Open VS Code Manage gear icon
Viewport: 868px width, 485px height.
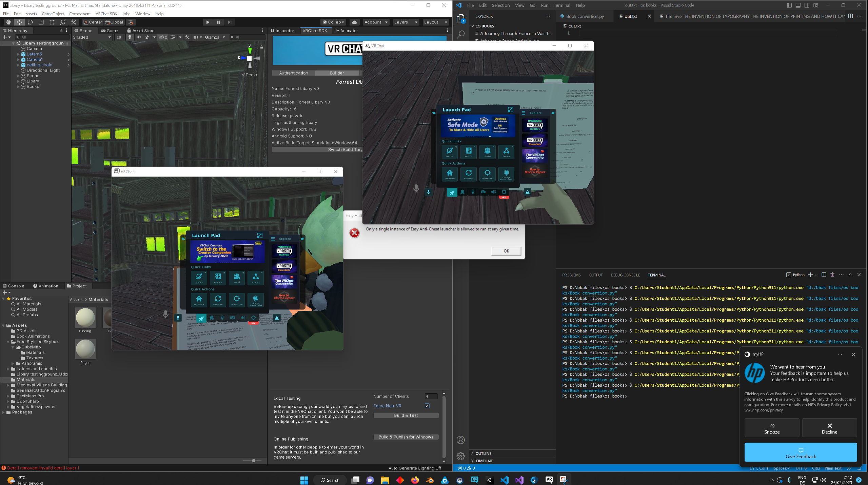point(461,456)
